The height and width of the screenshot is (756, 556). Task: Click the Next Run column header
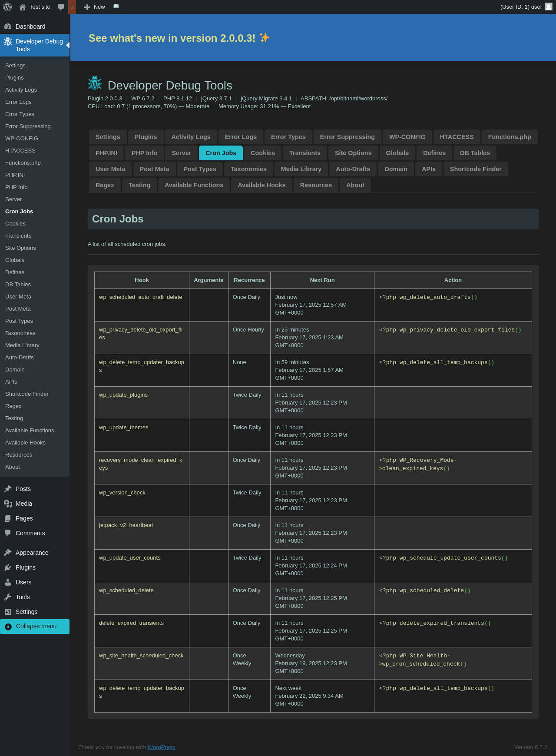[322, 280]
